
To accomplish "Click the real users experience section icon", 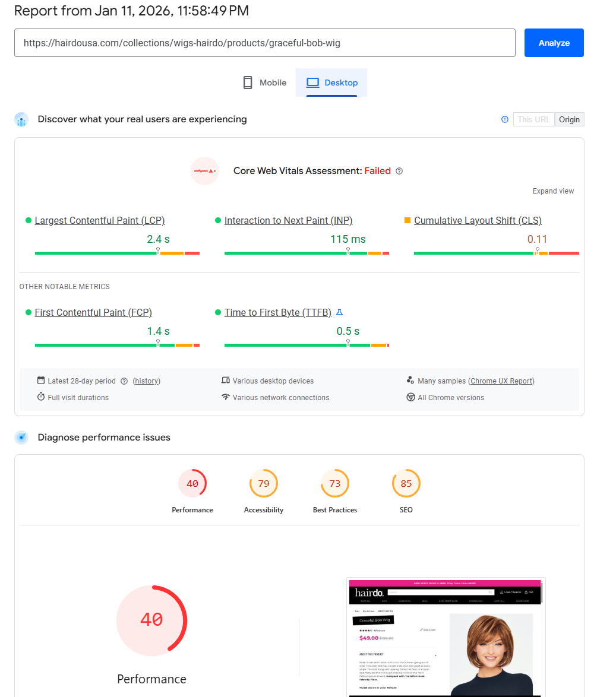I will [x=21, y=119].
